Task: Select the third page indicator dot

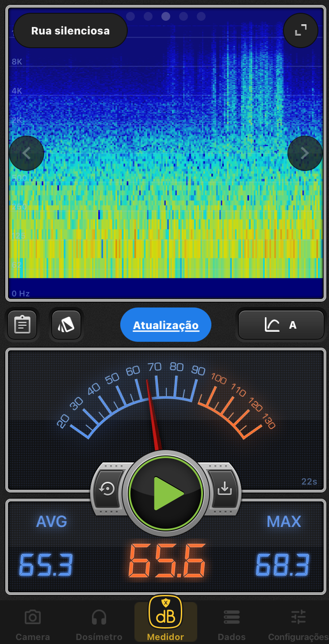Action: coord(166,16)
